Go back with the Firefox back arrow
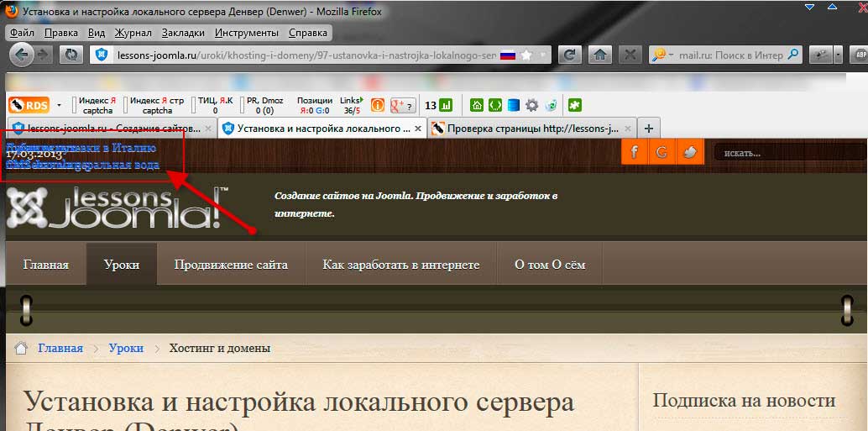The width and height of the screenshot is (868, 431). coord(22,55)
